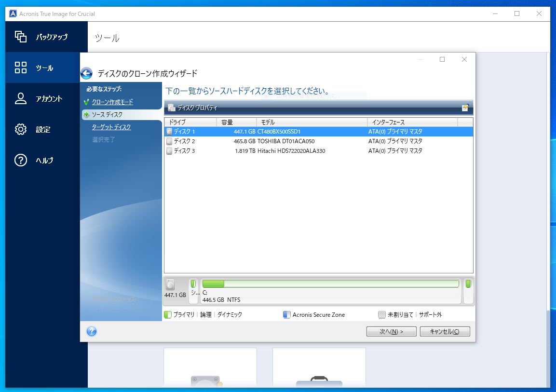Open the 設定 section

click(x=42, y=129)
